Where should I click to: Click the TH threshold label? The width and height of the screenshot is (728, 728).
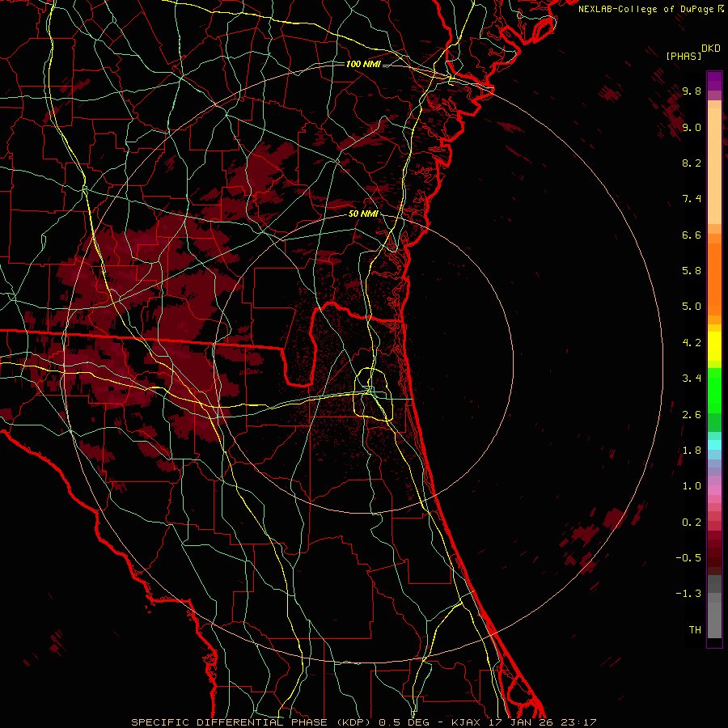tap(695, 630)
